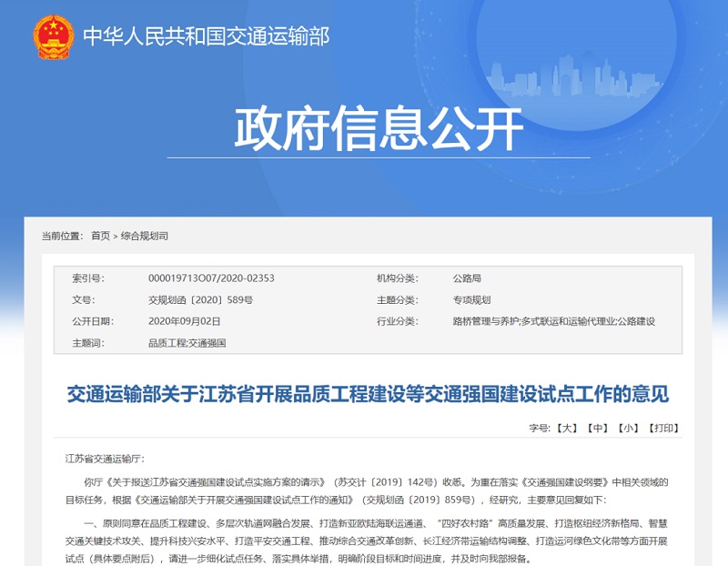Viewport: 728px width, 566px height.
Task: Set font size to 中
Action: tap(597, 428)
